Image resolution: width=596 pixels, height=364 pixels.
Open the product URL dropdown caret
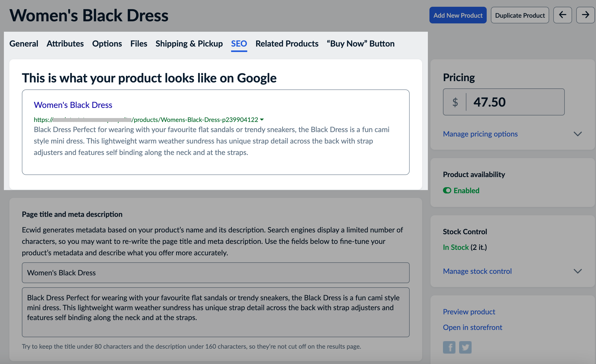pos(262,120)
